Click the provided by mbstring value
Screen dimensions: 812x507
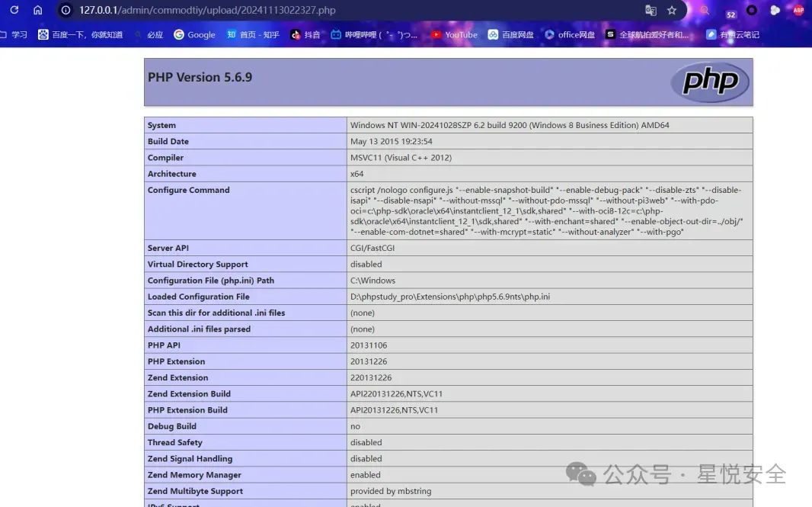tap(391, 491)
